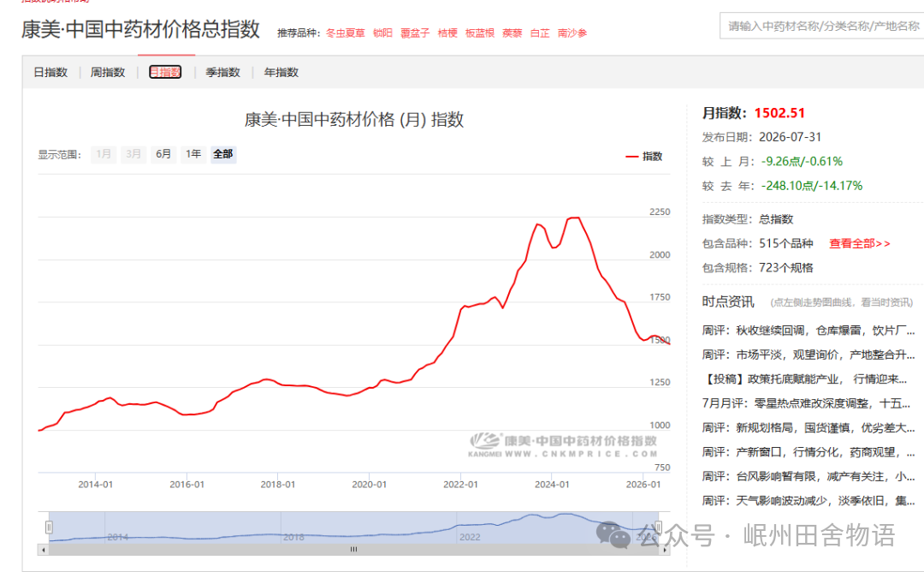924x572 pixels.
Task: Open recommended variety 覆盆子
Action: point(415,33)
